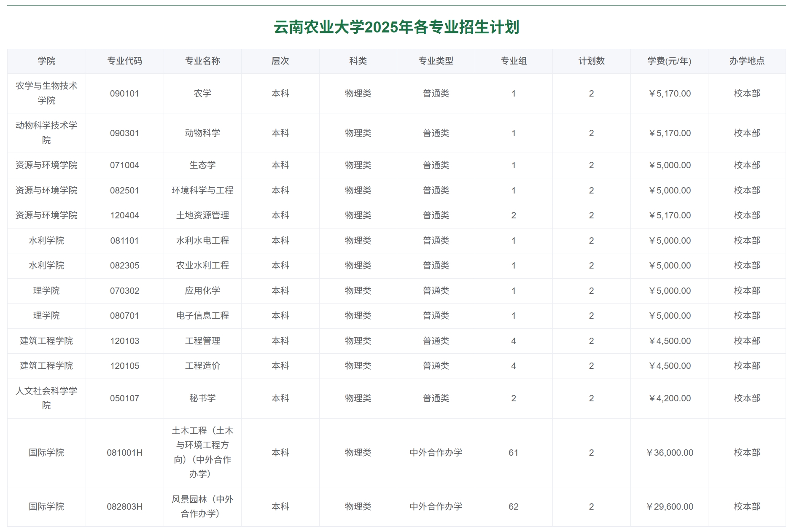Click 普通类 in the 应用化学 row
Image resolution: width=786 pixels, height=532 pixels.
436,291
